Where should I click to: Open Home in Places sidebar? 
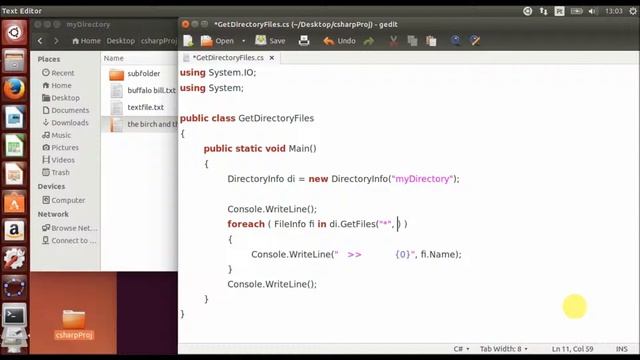tap(57, 85)
